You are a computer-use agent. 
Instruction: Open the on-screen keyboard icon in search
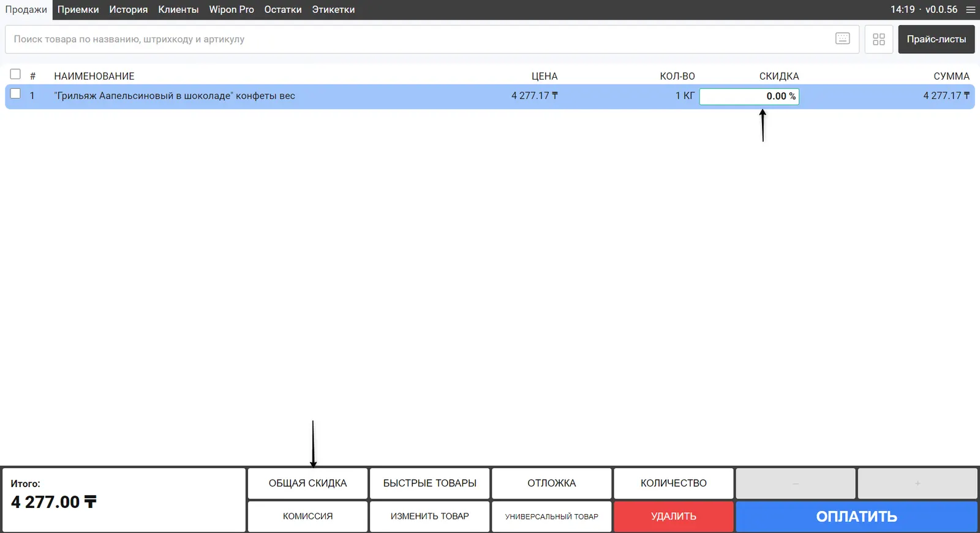(x=842, y=39)
